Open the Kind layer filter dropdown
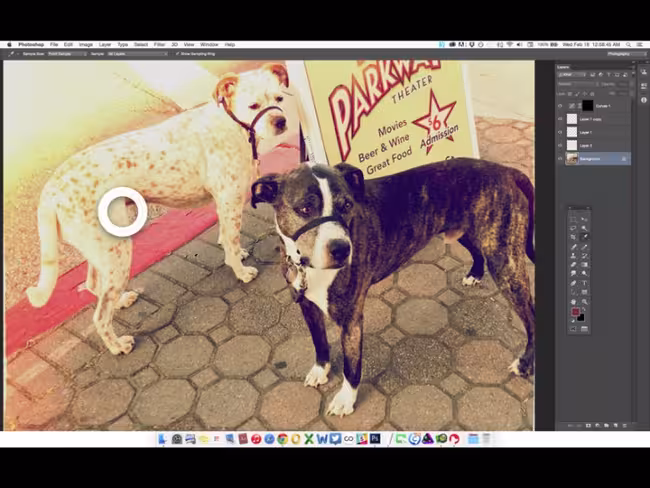650x488 pixels. coord(572,75)
